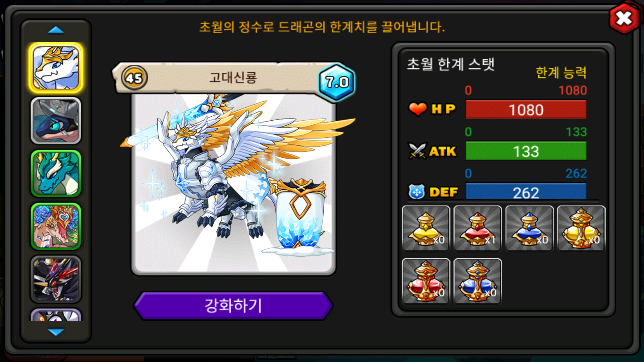This screenshot has height=362, width=644.
Task: Select the small yellow essence potion
Action: 426,228
